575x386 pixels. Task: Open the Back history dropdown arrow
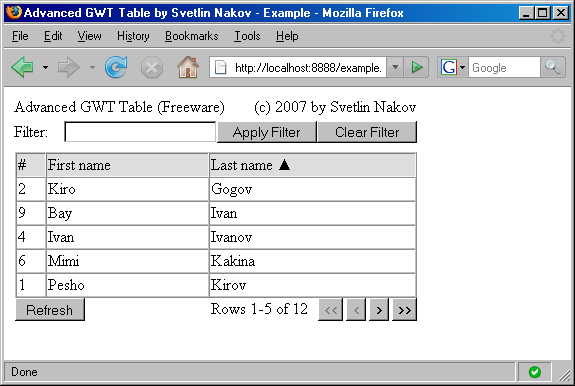(x=45, y=67)
